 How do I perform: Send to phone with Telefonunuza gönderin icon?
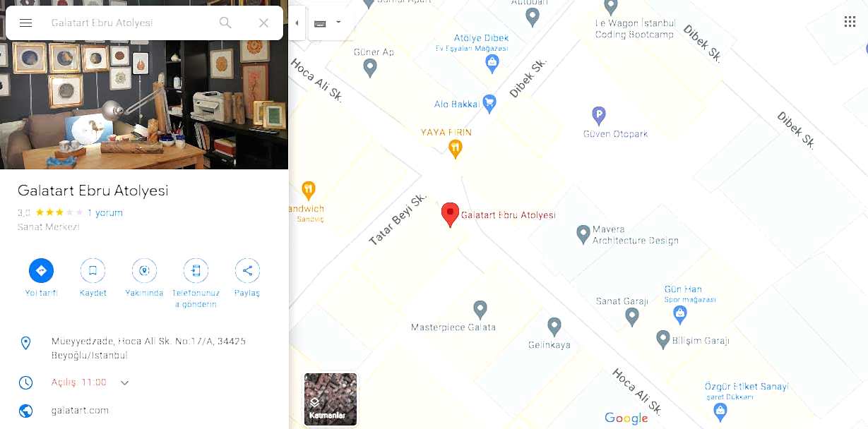[x=196, y=271]
